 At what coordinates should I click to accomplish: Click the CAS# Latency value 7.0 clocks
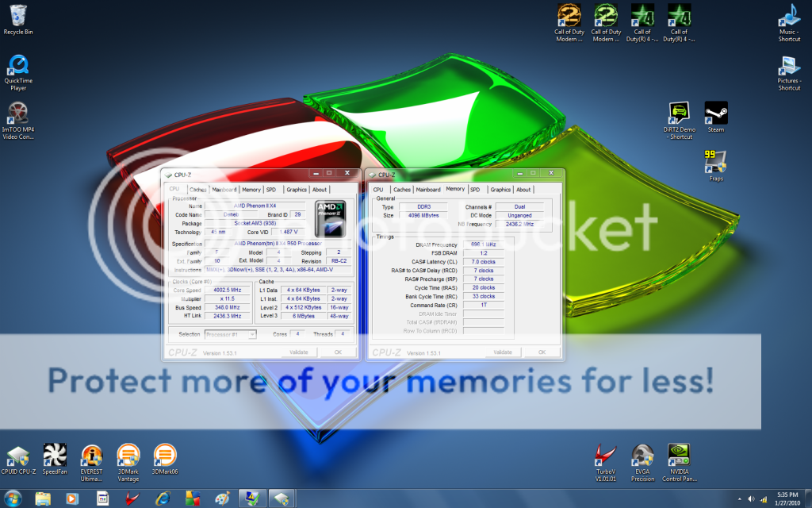pos(484,262)
